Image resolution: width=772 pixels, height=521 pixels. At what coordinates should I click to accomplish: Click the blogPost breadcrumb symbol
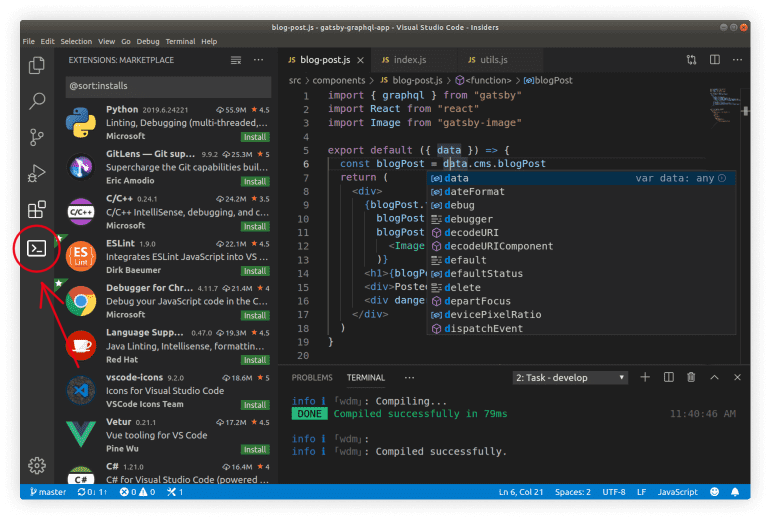[548, 80]
